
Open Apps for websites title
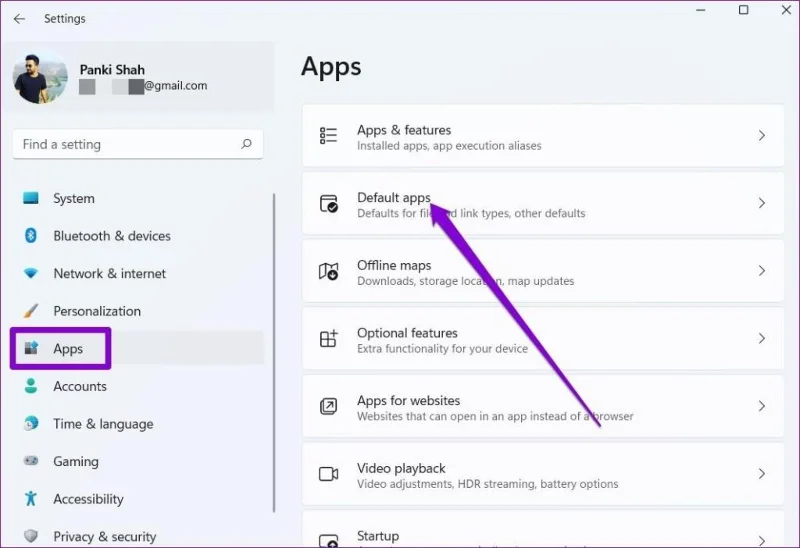[408, 401]
